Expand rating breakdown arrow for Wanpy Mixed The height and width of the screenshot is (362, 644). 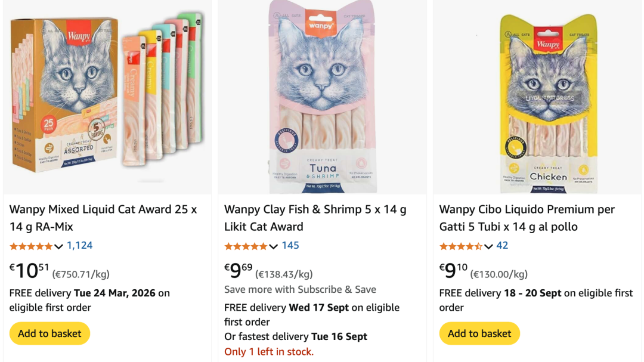pyautogui.click(x=58, y=246)
